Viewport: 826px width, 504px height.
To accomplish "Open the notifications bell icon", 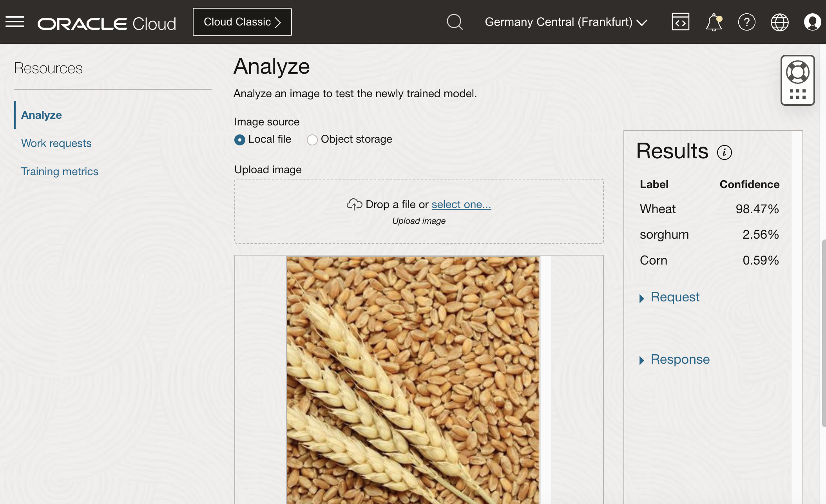I will coord(714,22).
